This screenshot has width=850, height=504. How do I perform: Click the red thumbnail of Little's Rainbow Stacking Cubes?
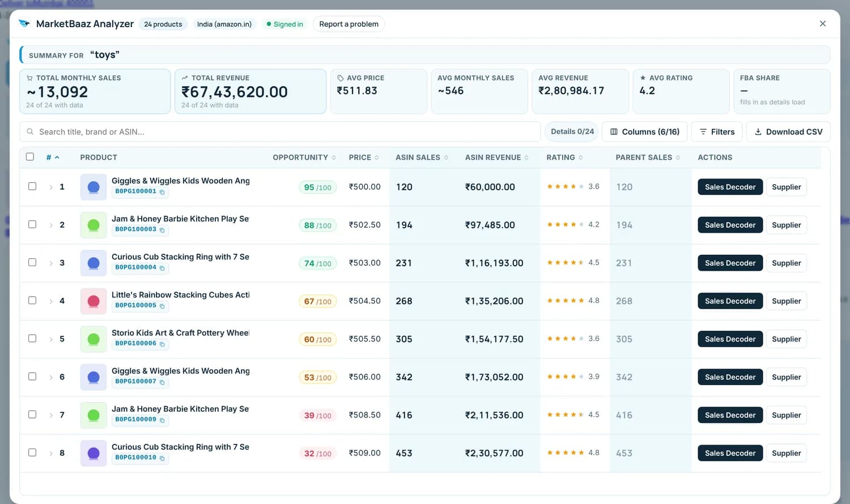point(93,301)
